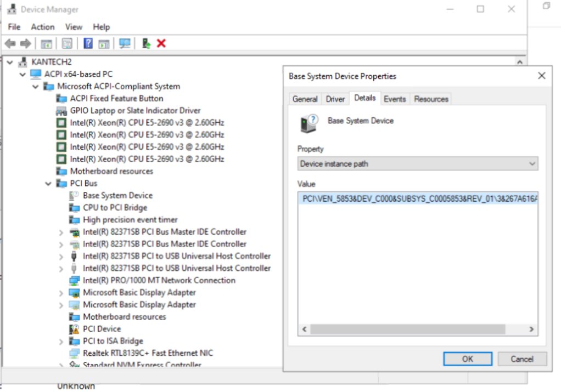Click the Properties toolbar icon

point(67,43)
